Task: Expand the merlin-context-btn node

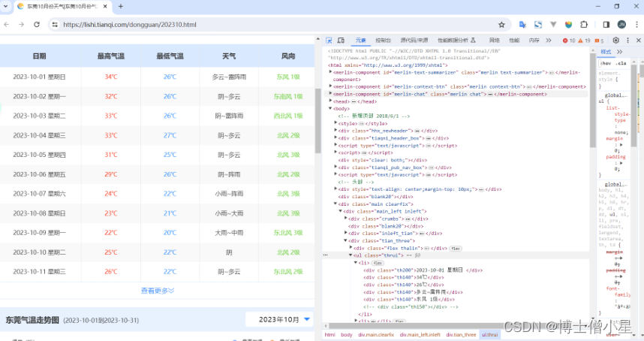Action: point(330,86)
